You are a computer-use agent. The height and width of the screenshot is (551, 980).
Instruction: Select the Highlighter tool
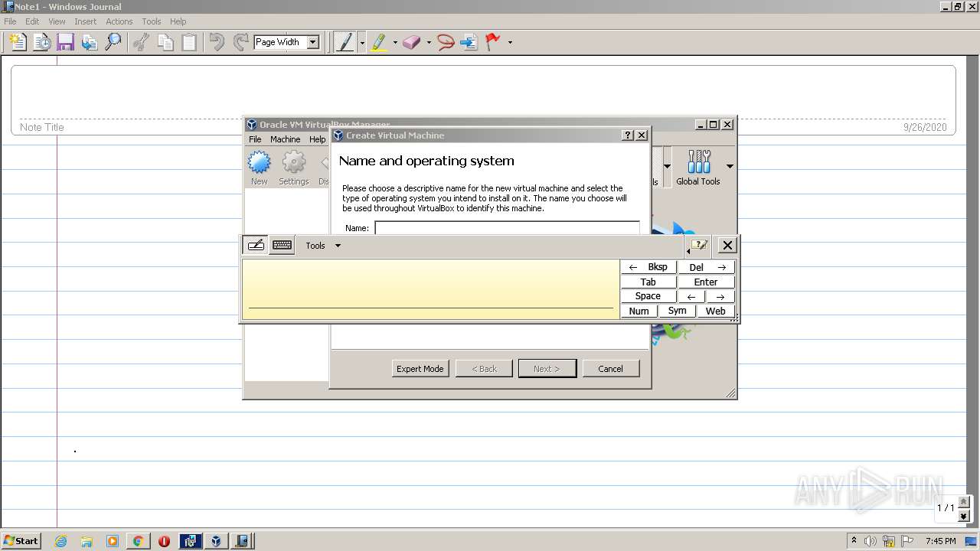pyautogui.click(x=380, y=42)
